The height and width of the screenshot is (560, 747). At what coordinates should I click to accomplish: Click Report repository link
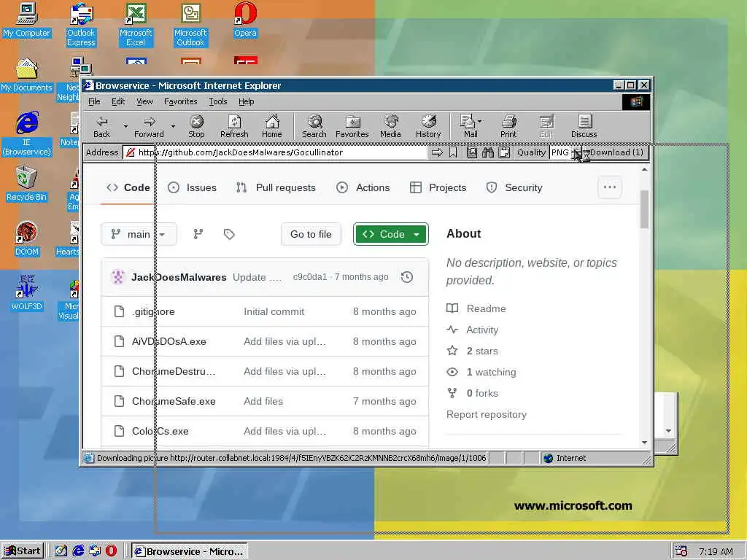[x=487, y=414]
